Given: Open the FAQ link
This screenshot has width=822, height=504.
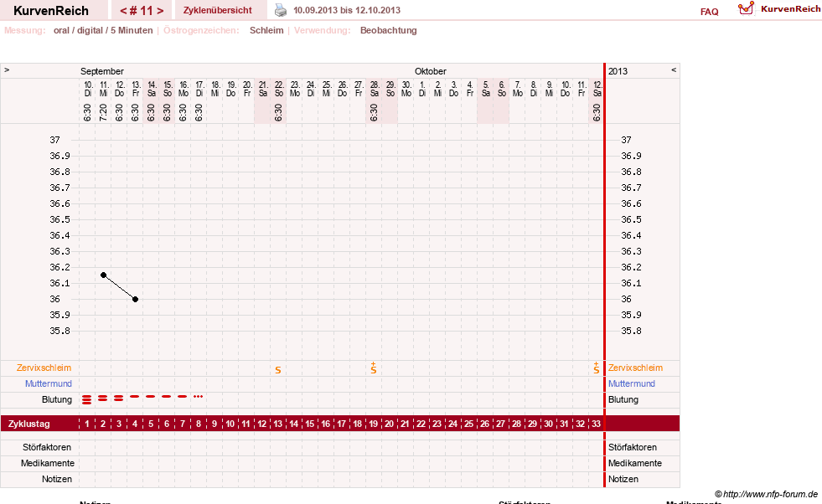Looking at the screenshot, I should coord(709,12).
